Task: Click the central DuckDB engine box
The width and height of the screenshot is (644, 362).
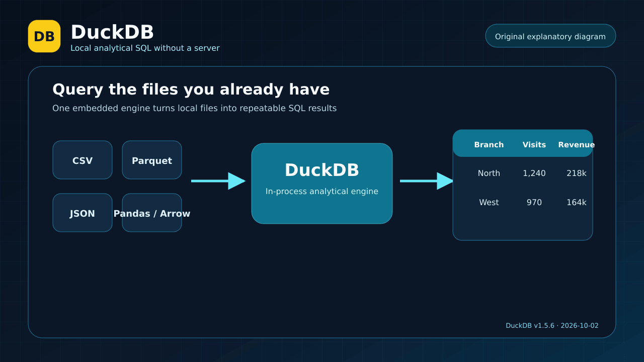Action: pyautogui.click(x=322, y=184)
